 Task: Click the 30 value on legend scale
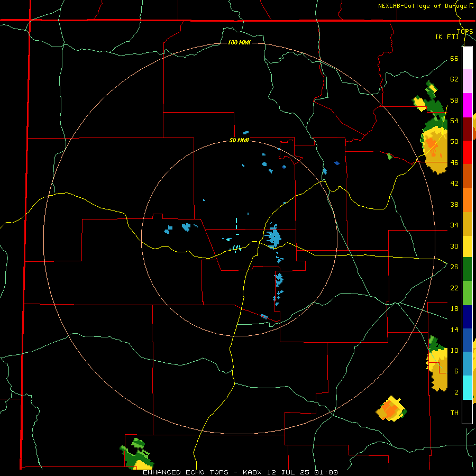click(454, 246)
